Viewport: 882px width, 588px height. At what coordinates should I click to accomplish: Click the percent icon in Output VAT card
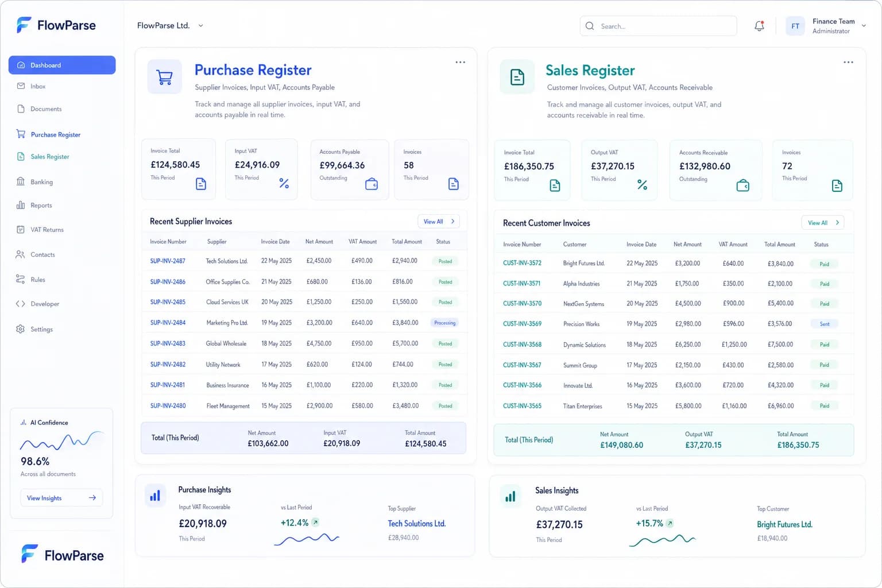[x=642, y=185]
